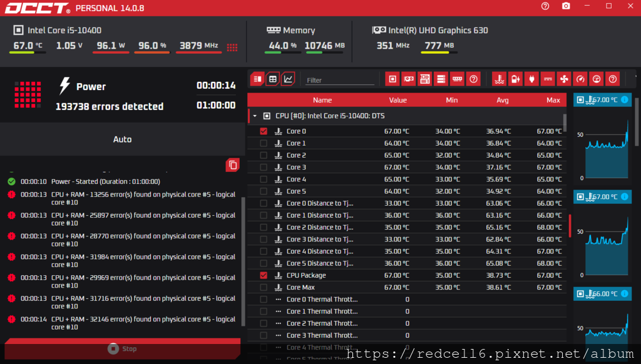641x364 pixels.
Task: Minimize the OCCT window
Action: (587, 6)
